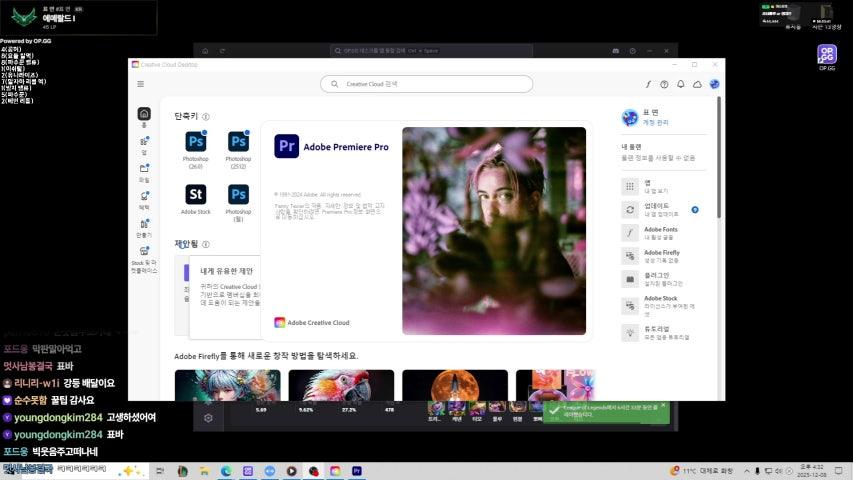
Task: Launch Photoshop (26.0) shortcut
Action: (195, 142)
